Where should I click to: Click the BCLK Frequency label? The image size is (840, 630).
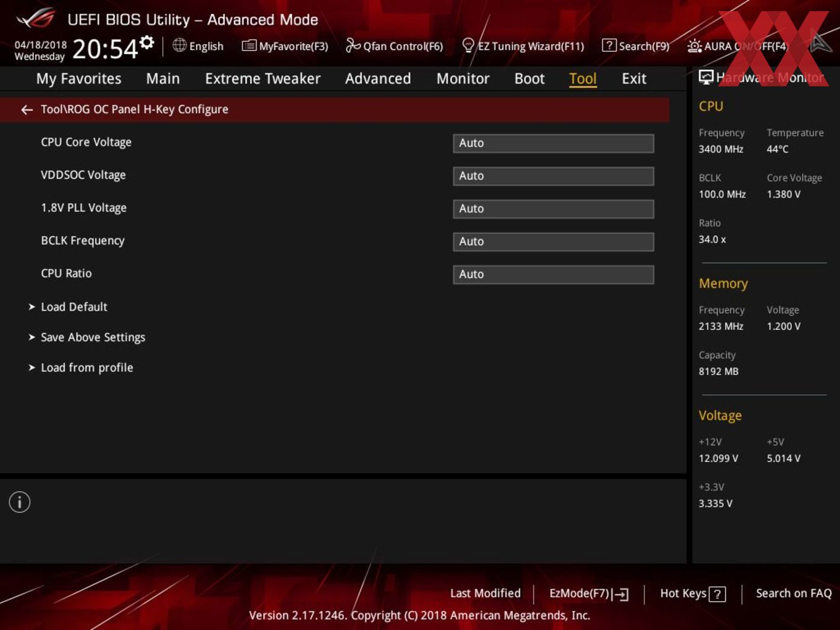click(x=83, y=240)
